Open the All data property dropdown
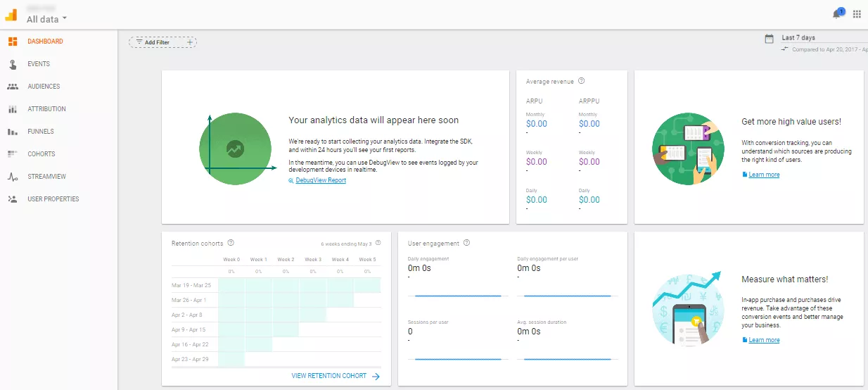 click(x=47, y=19)
